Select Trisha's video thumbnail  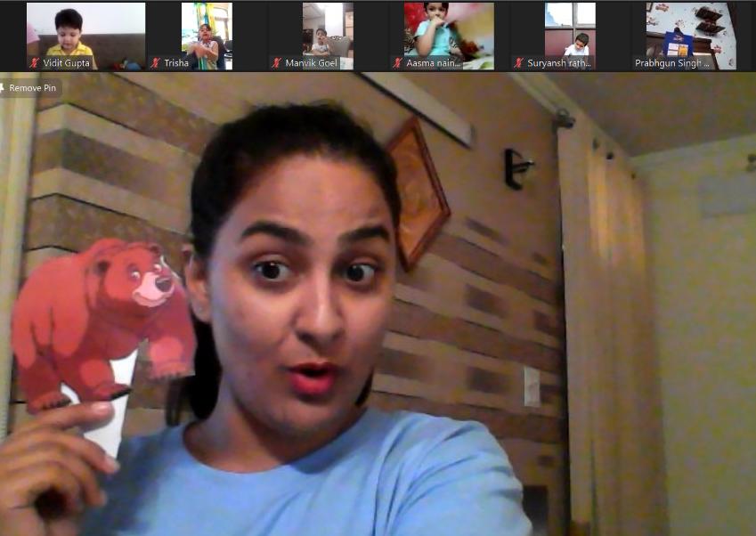point(207,37)
